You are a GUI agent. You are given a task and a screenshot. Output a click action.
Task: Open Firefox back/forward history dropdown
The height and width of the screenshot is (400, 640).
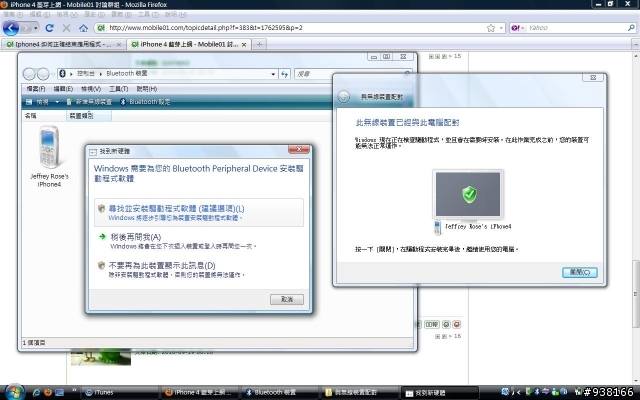click(x=36, y=28)
